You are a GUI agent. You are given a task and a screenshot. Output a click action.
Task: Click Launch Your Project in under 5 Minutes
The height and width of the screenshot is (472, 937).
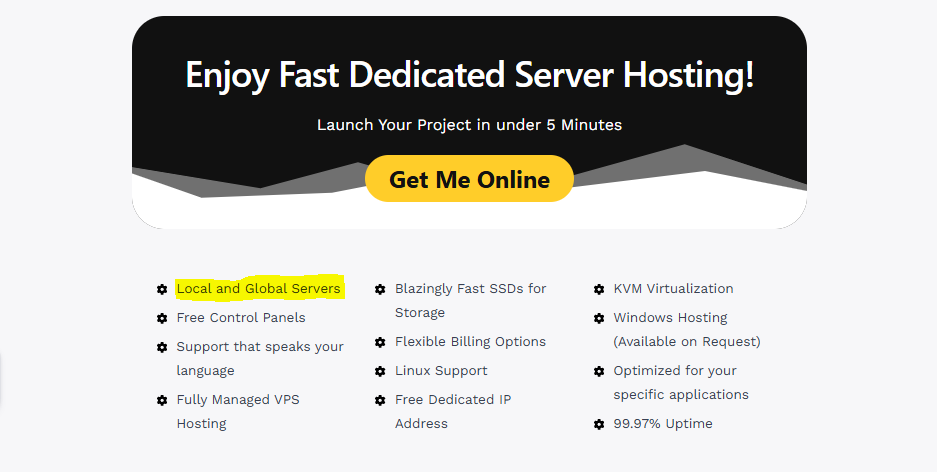click(x=469, y=125)
